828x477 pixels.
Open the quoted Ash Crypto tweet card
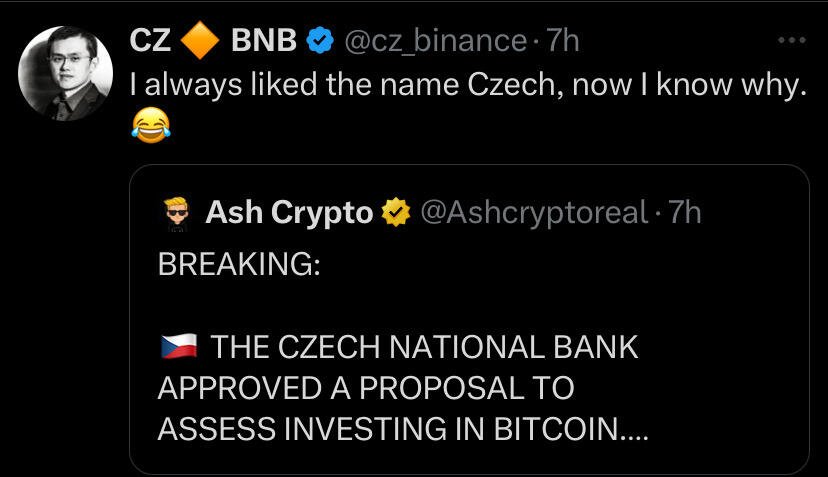(x=469, y=319)
